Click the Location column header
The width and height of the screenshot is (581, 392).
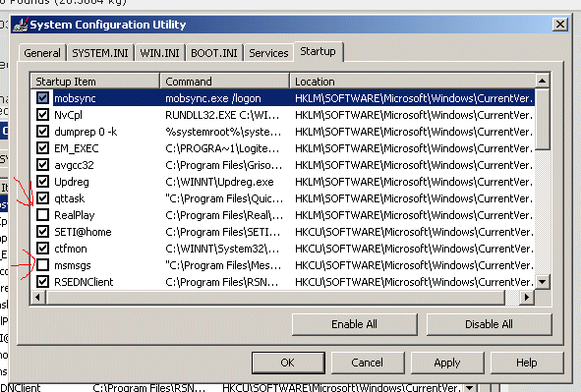tap(413, 82)
